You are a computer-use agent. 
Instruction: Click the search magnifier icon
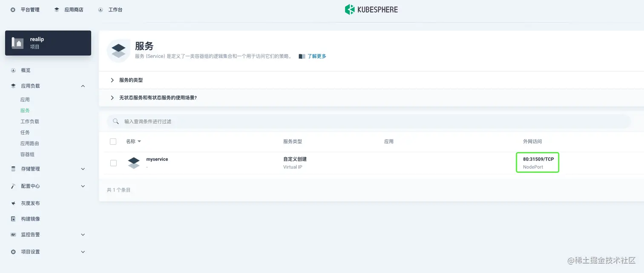pyautogui.click(x=115, y=121)
